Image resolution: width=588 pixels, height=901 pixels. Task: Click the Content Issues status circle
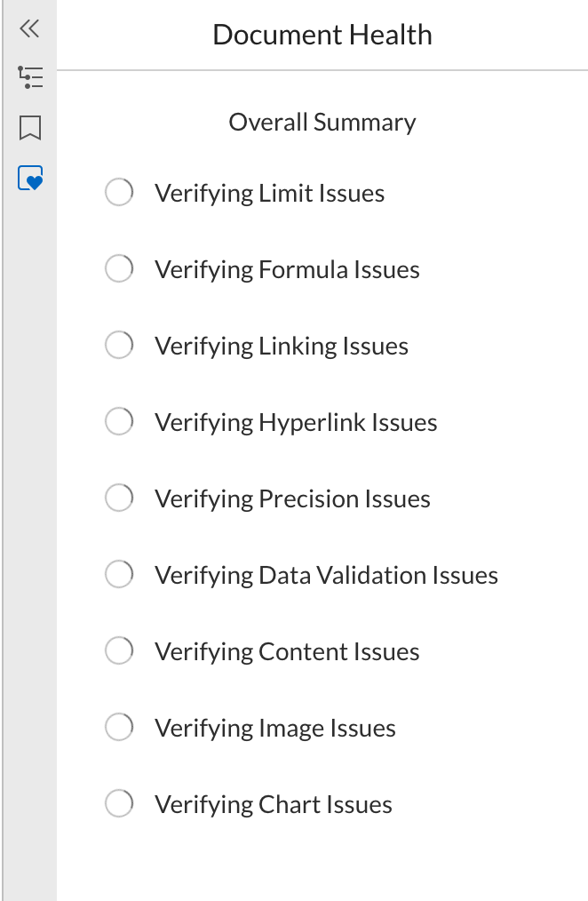pyautogui.click(x=119, y=650)
